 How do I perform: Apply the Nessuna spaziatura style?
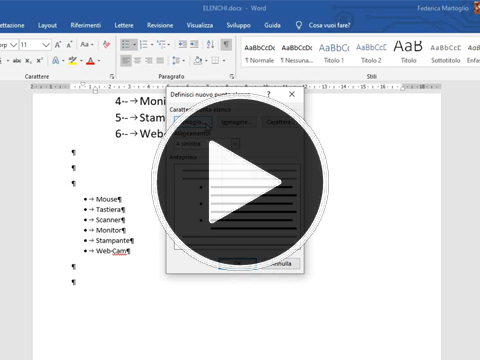297,53
